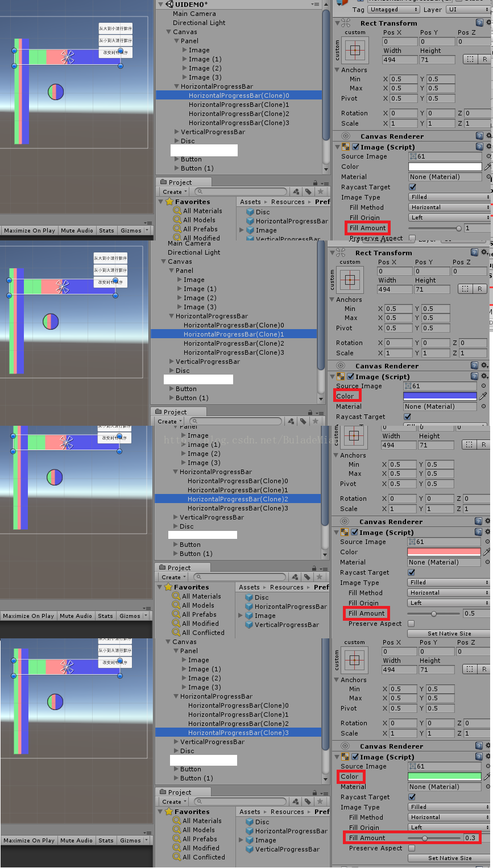Click search-by-type icon in Clone)0 Project toolbar
This screenshot has height=868, width=493.
point(296,192)
